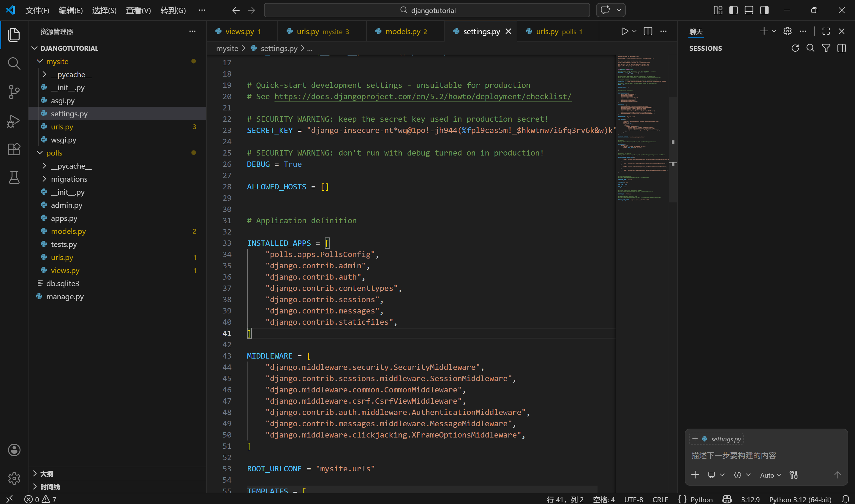Screen dimensions: 855x504
Task: Open the Auto model picker dropdown
Action: pos(770,475)
